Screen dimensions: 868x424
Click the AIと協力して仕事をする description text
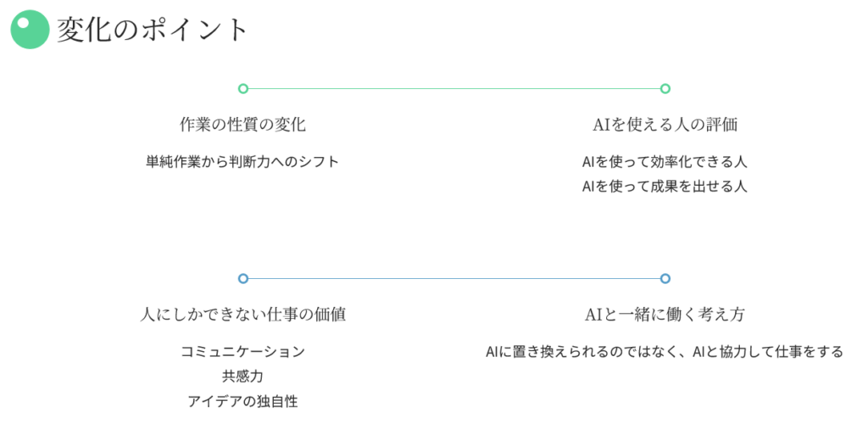tap(665, 351)
